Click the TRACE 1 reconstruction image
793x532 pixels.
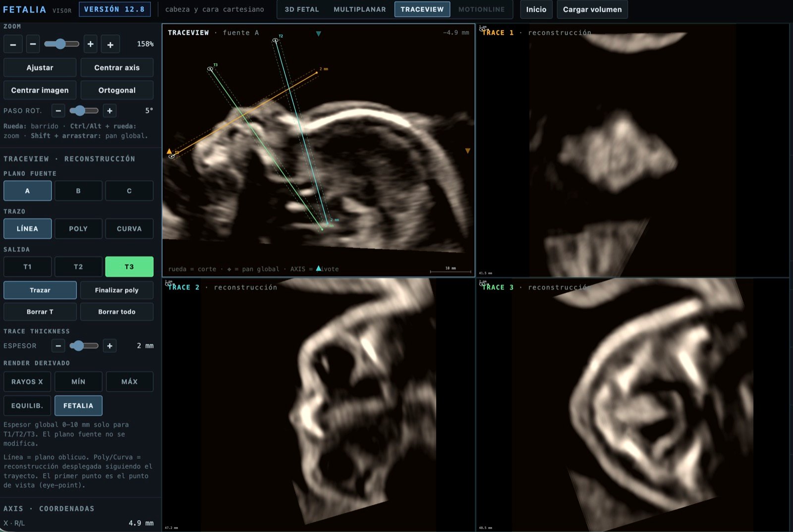[x=632, y=151]
